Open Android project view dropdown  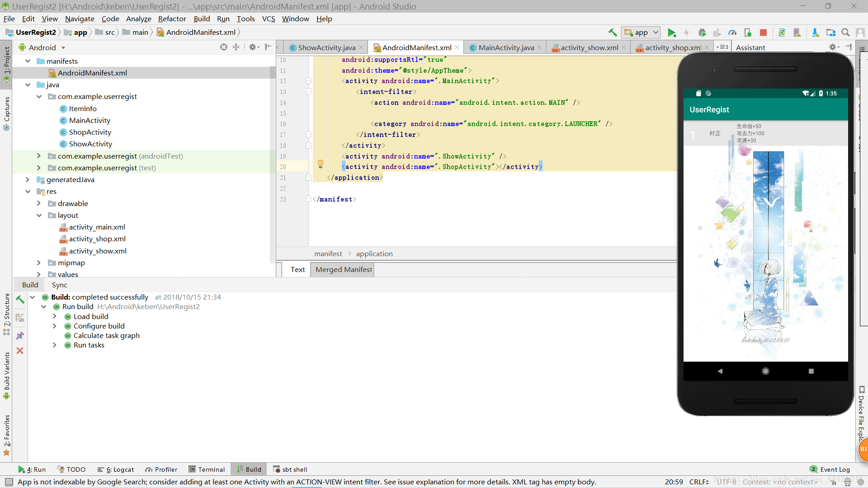click(42, 47)
